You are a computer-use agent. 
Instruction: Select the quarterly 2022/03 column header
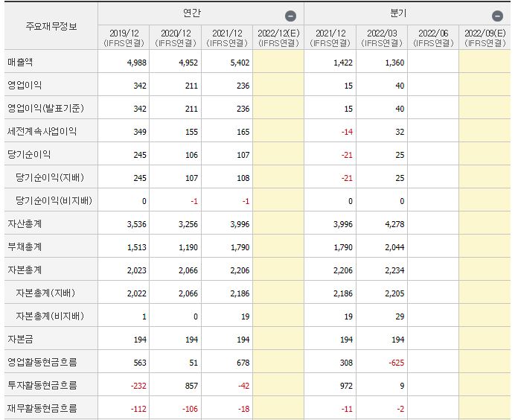tap(382, 38)
